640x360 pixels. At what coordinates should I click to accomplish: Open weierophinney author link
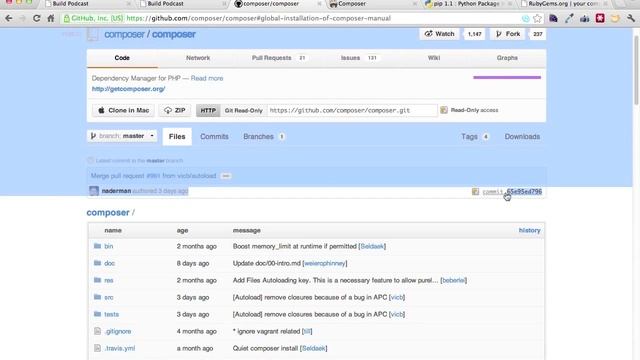[x=325, y=263]
